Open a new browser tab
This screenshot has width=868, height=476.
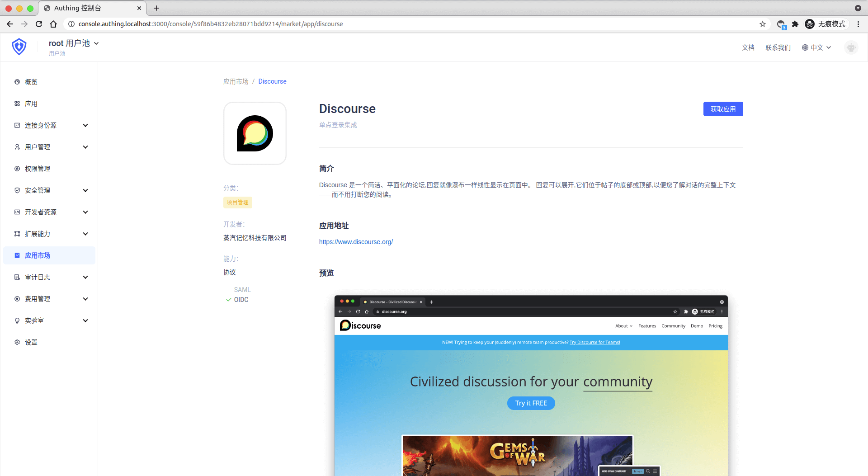click(x=156, y=8)
